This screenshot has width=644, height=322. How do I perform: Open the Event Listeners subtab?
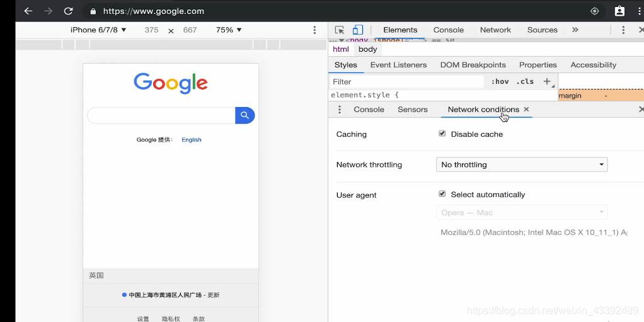[x=398, y=65]
